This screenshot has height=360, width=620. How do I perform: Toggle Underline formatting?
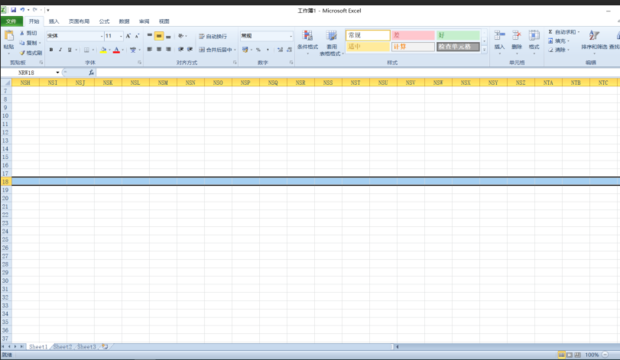(x=70, y=50)
